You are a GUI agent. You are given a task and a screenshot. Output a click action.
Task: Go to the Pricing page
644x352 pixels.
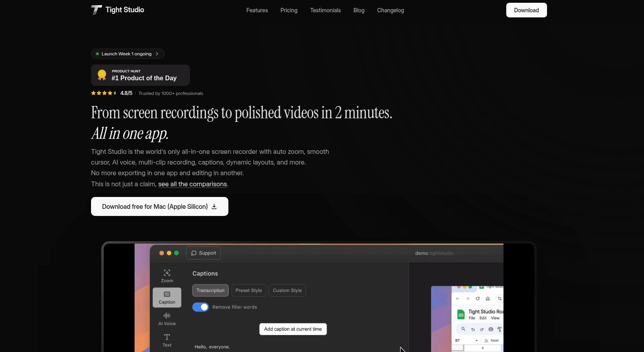point(289,10)
